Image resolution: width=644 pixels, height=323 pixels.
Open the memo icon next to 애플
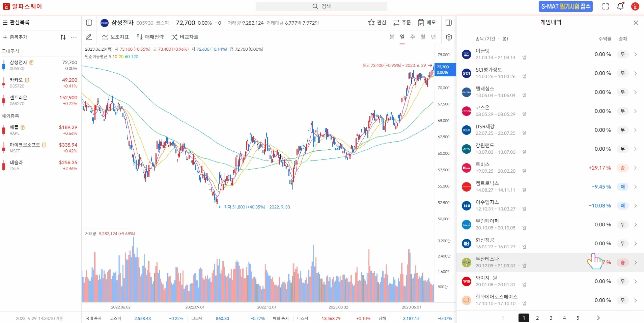pos(23,127)
